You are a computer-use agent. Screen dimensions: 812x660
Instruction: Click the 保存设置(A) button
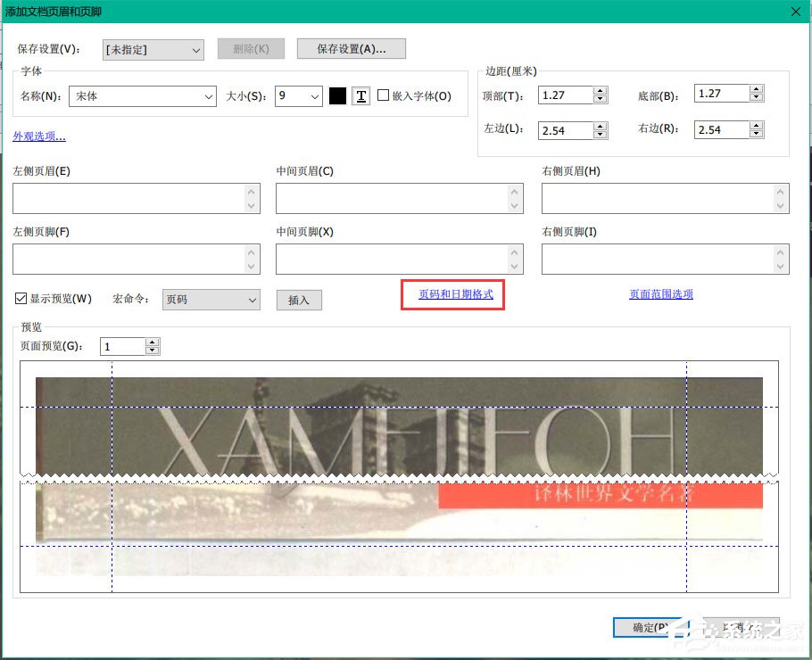[x=352, y=48]
